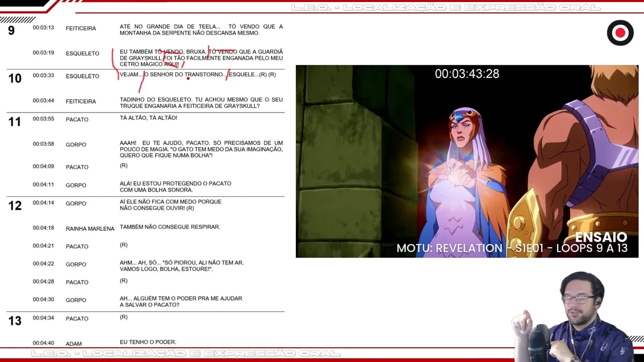Click the red record circle icon
Image resolution: width=644 pixels, height=362 pixels.
click(x=620, y=33)
